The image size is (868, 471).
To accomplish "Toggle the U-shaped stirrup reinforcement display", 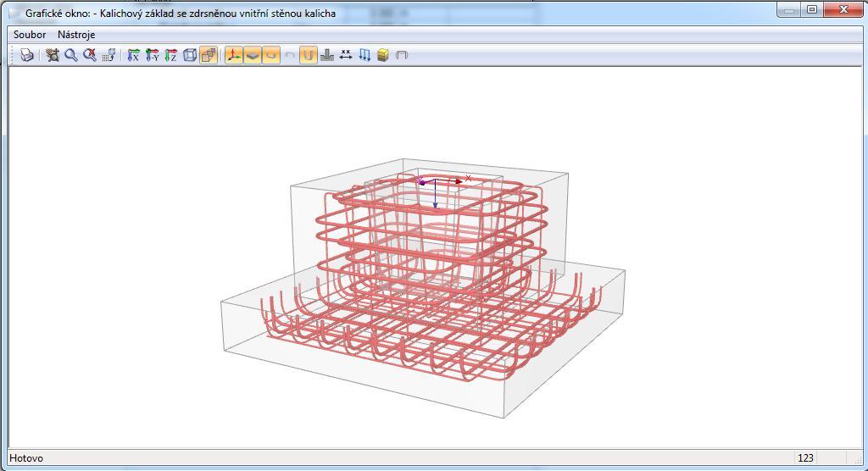I will pyautogui.click(x=309, y=55).
